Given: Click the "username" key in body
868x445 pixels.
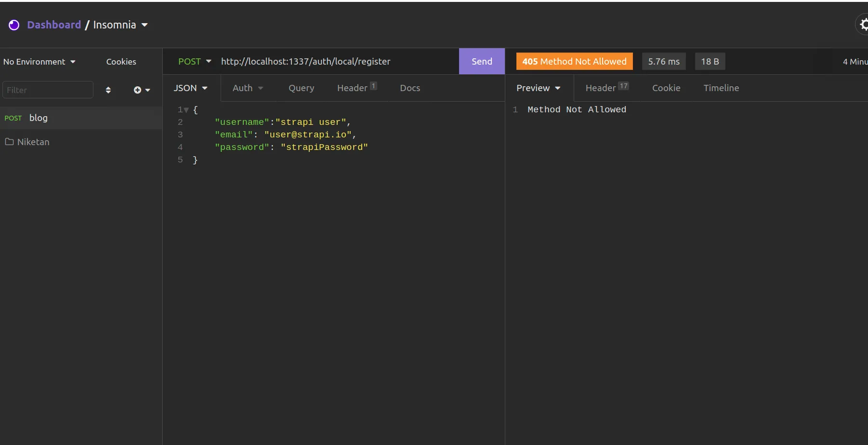Looking at the screenshot, I should point(242,122).
